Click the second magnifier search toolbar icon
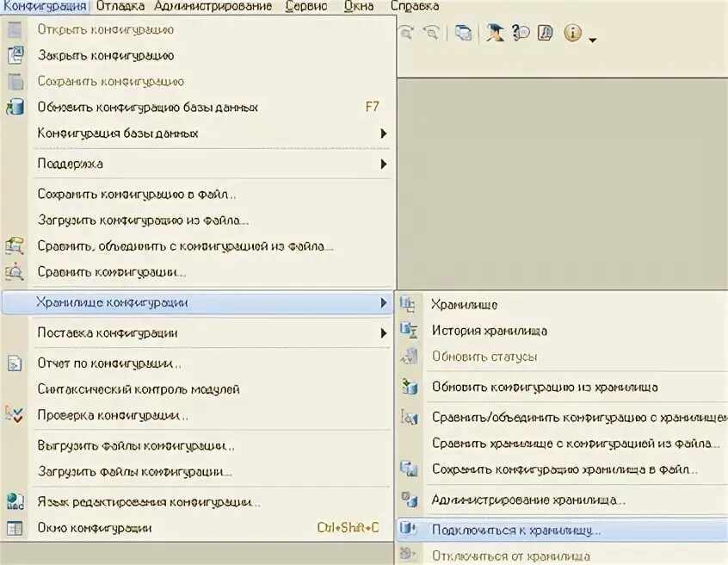This screenshot has width=728, height=565. click(432, 33)
